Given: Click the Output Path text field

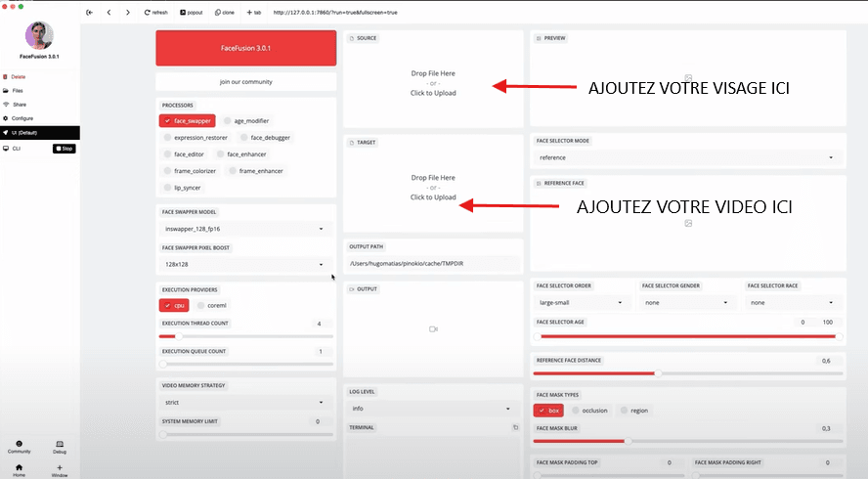Looking at the screenshot, I should 433,264.
